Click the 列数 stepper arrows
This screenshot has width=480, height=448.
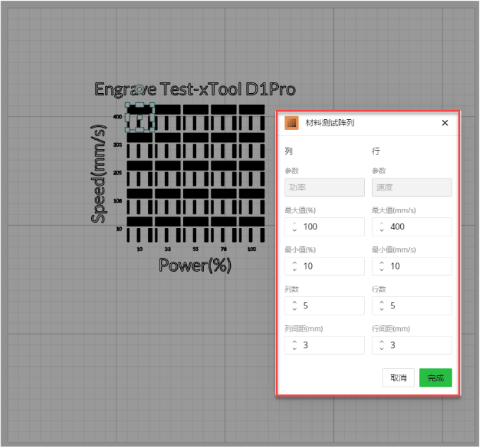coord(294,305)
